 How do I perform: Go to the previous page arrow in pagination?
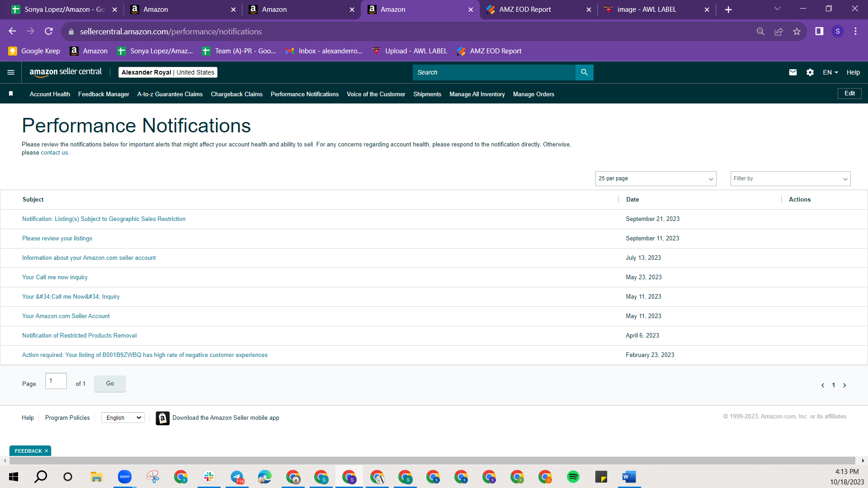[x=823, y=385]
